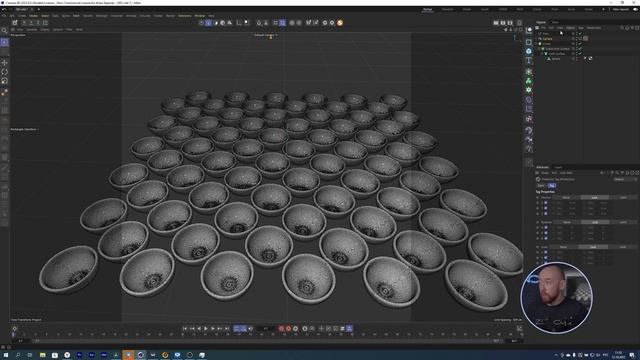Click the back arrow in the Attributes panel
This screenshot has height=360, width=640.
pos(602,173)
